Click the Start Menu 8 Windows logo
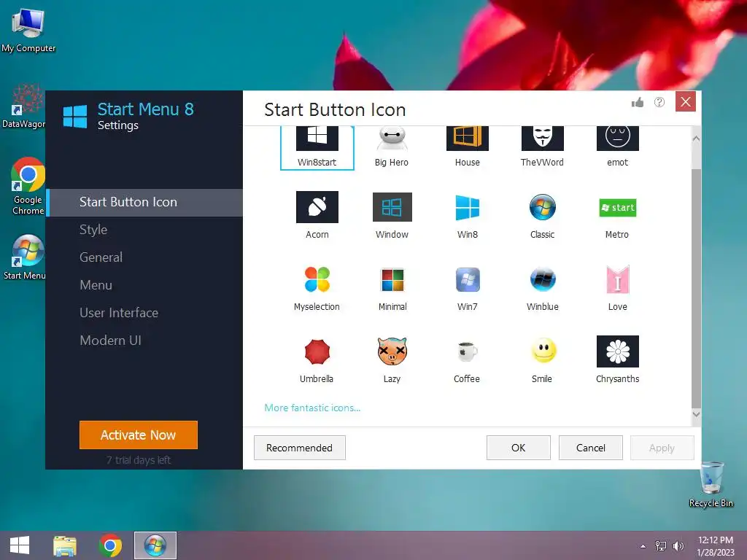 [x=75, y=117]
